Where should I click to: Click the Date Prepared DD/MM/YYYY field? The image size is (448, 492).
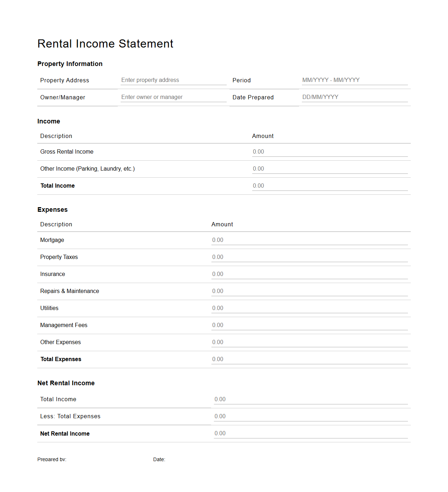354,97
